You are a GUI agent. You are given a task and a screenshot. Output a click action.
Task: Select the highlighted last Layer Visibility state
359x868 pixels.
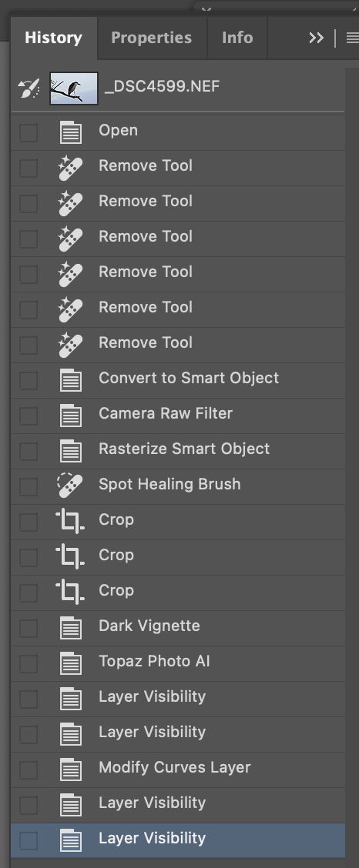coord(178,840)
